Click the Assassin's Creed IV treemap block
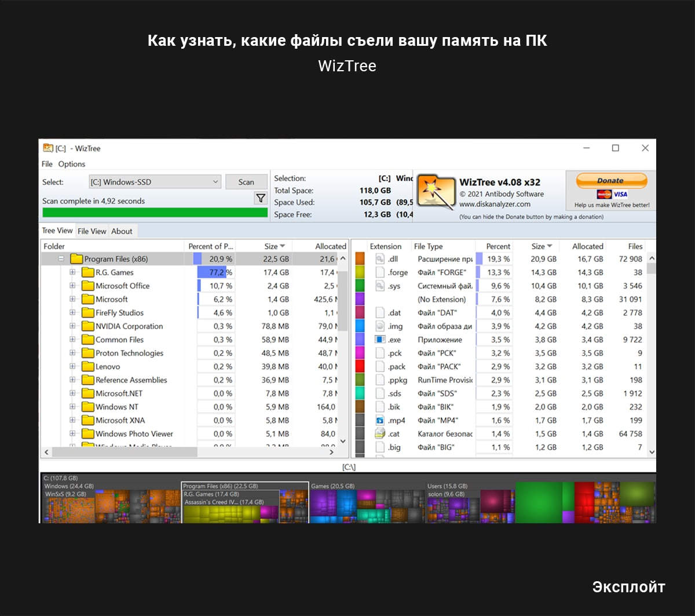 [230, 510]
